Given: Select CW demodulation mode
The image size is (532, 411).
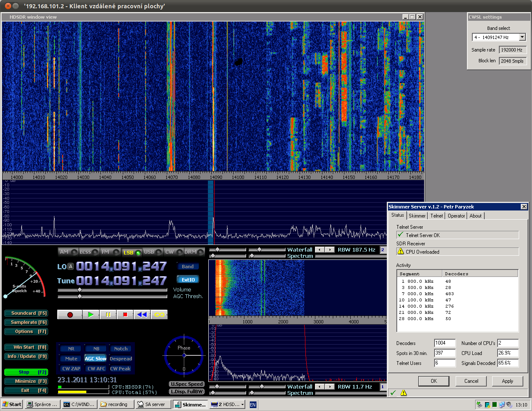Looking at the screenshot, I should (173, 252).
